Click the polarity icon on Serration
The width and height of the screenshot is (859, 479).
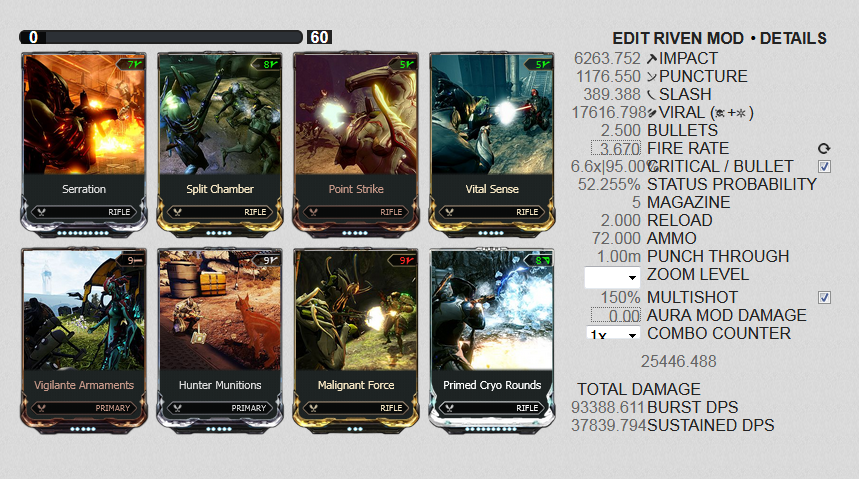pos(139,64)
